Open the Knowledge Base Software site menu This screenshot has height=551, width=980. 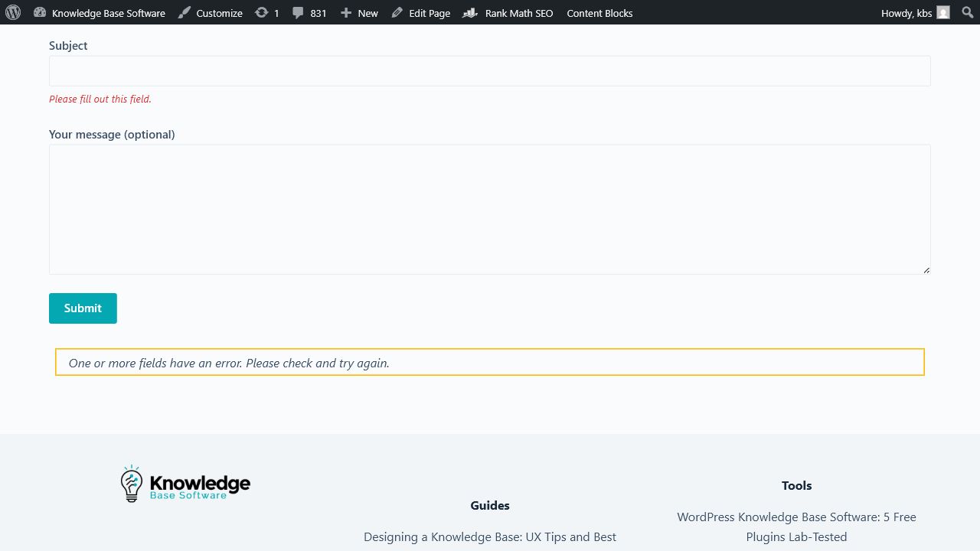(100, 12)
